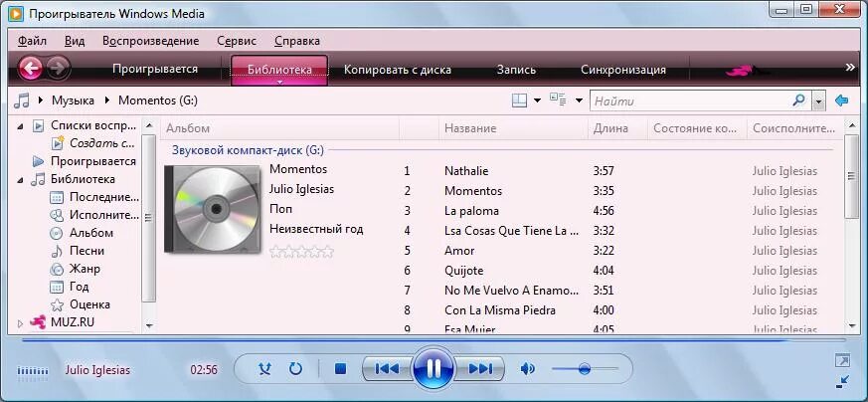Collapse the Списки воспроизведения node
The image size is (868, 402).
(x=21, y=126)
